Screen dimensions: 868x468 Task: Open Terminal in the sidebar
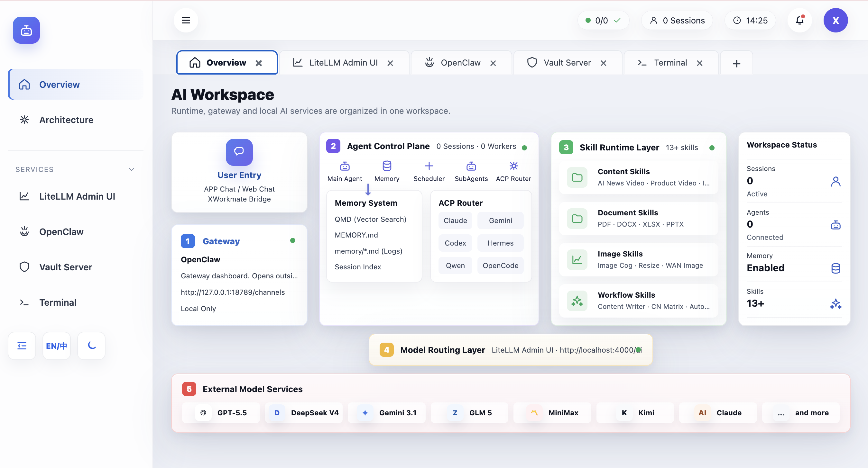76,302
